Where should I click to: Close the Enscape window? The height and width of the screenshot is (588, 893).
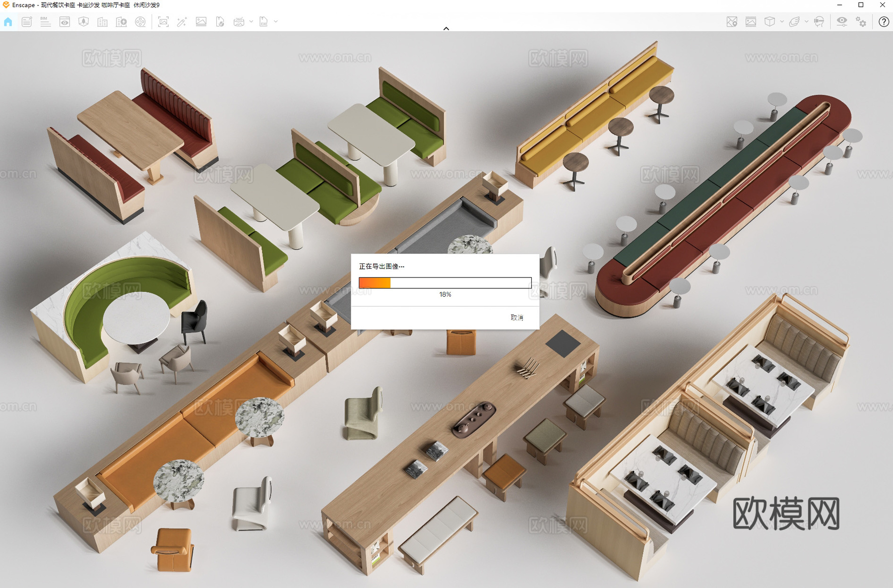tap(882, 5)
